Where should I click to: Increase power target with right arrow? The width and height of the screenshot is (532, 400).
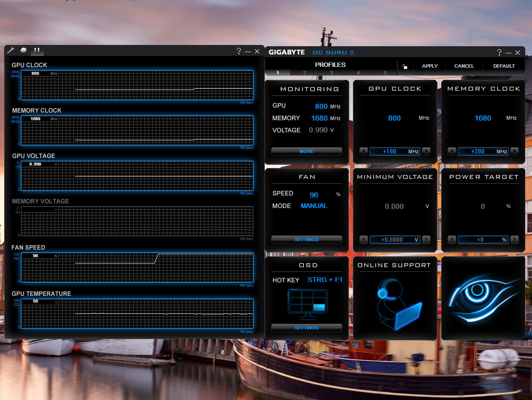(514, 239)
